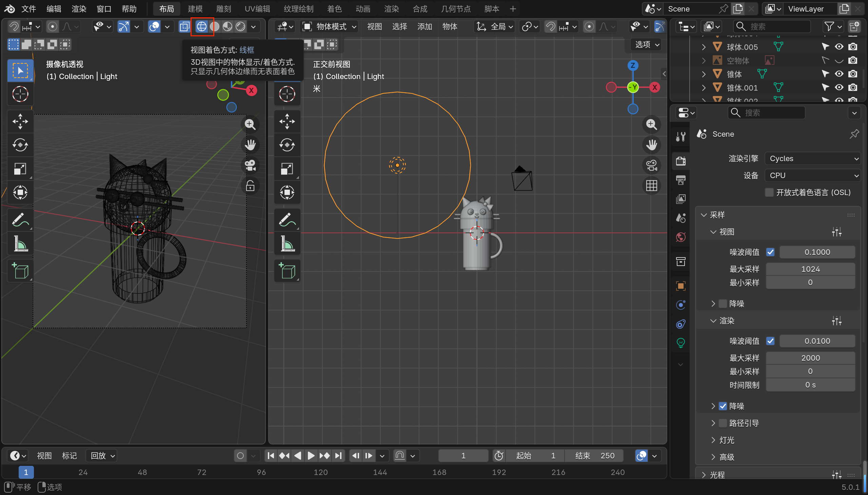Click the Add Cube tool in left viewport
Screen dimensions: 868x495
(20, 271)
